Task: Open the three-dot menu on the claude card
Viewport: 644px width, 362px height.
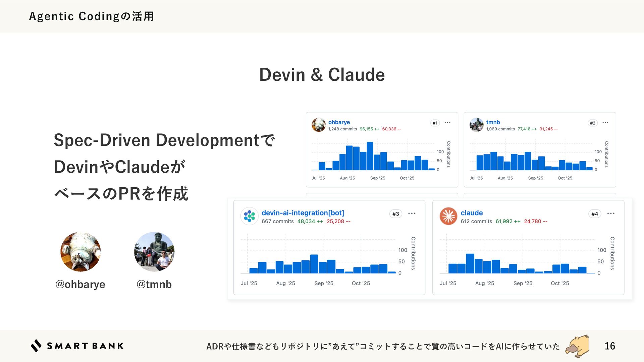Action: pyautogui.click(x=611, y=214)
